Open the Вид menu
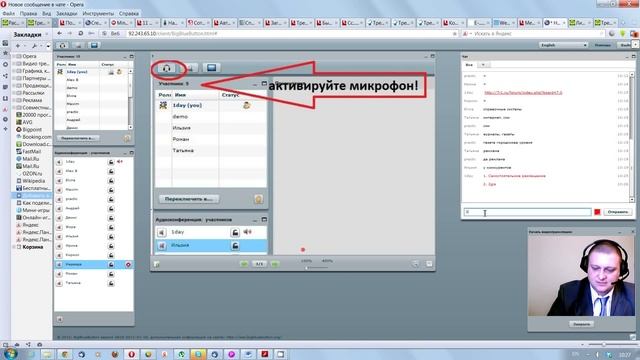 47,13
